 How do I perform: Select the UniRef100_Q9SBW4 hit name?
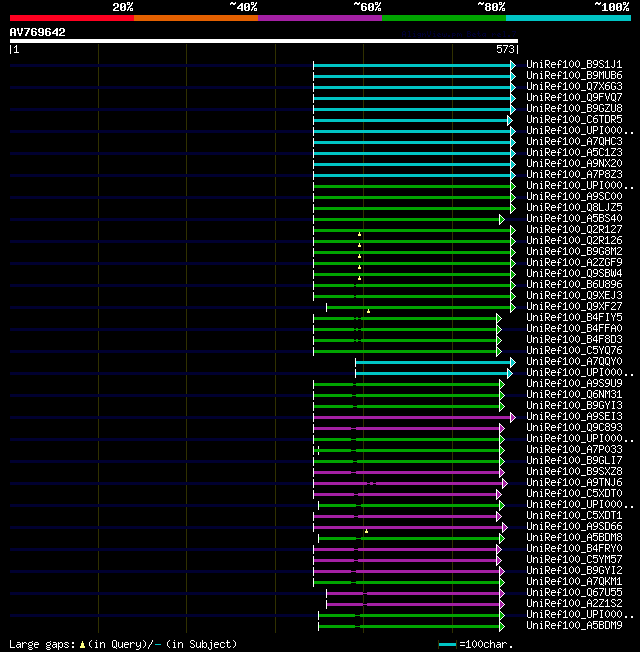tap(574, 273)
